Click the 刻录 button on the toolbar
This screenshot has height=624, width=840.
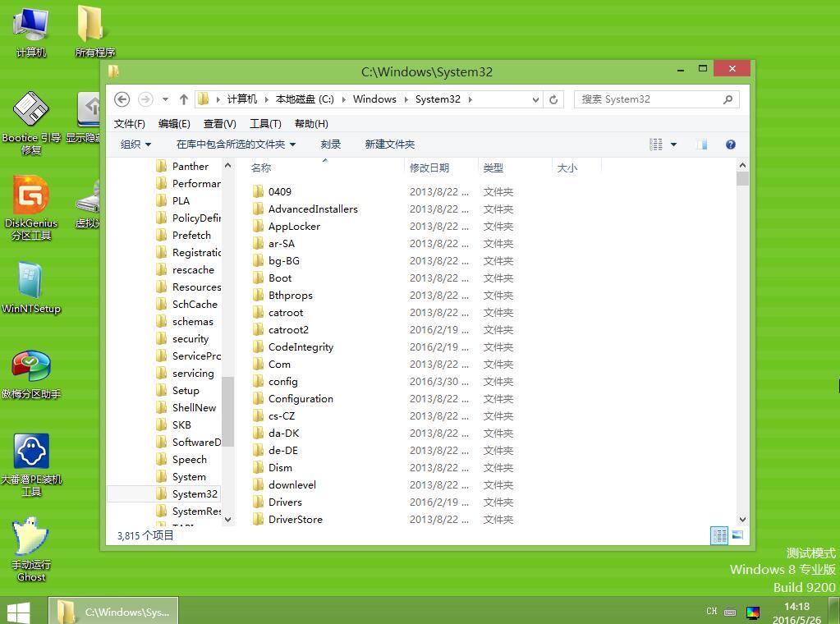330,144
